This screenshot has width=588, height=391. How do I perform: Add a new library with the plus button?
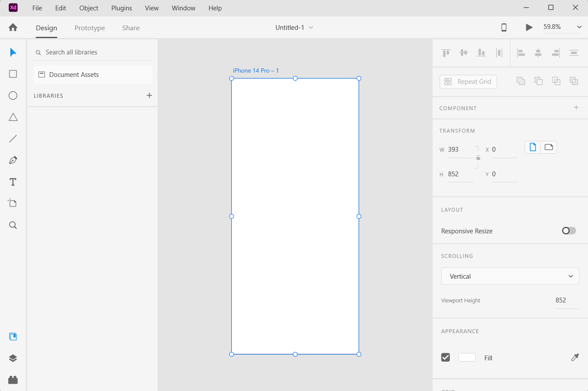click(149, 95)
